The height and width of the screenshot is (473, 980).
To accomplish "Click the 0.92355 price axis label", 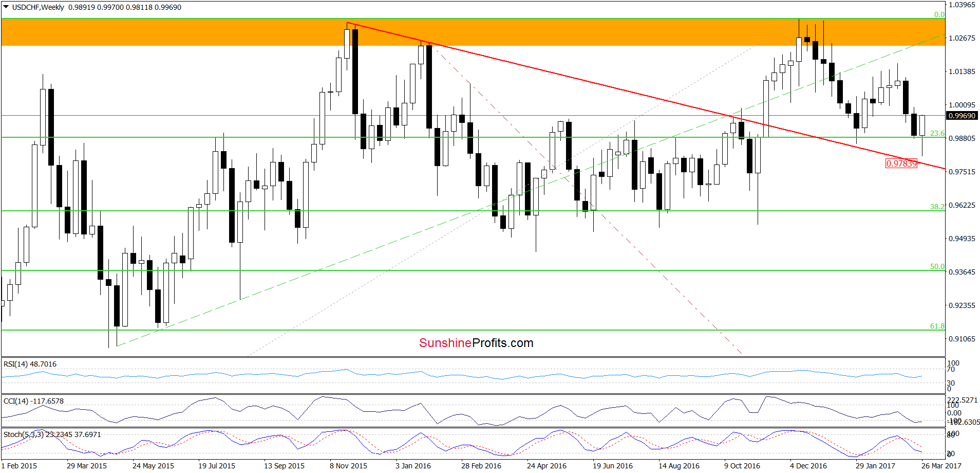I will click(x=962, y=305).
